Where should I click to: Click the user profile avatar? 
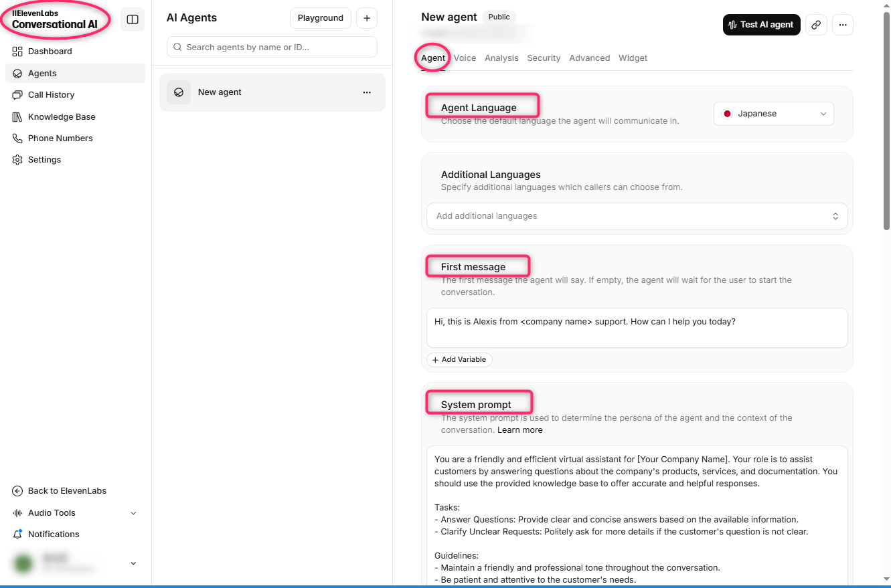(23, 563)
